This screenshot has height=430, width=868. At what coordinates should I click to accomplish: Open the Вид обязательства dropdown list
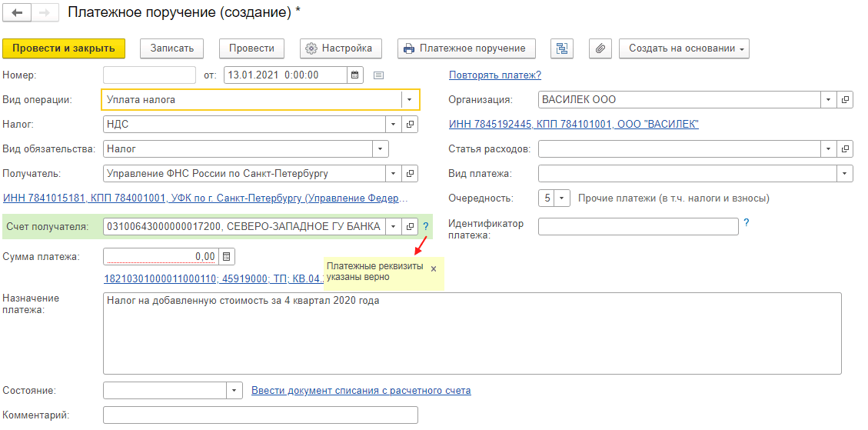click(x=380, y=148)
